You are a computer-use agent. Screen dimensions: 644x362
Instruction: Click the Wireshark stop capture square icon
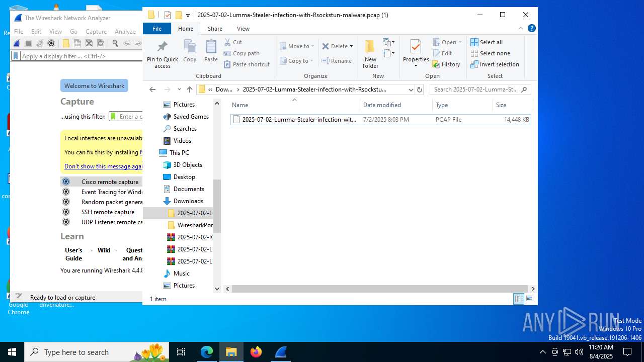tap(28, 43)
